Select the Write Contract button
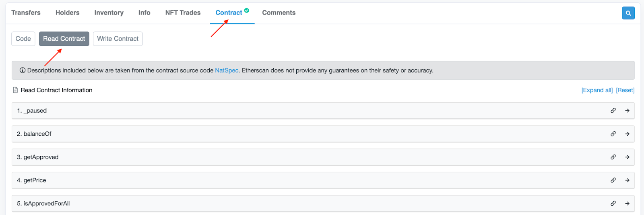 pyautogui.click(x=118, y=39)
